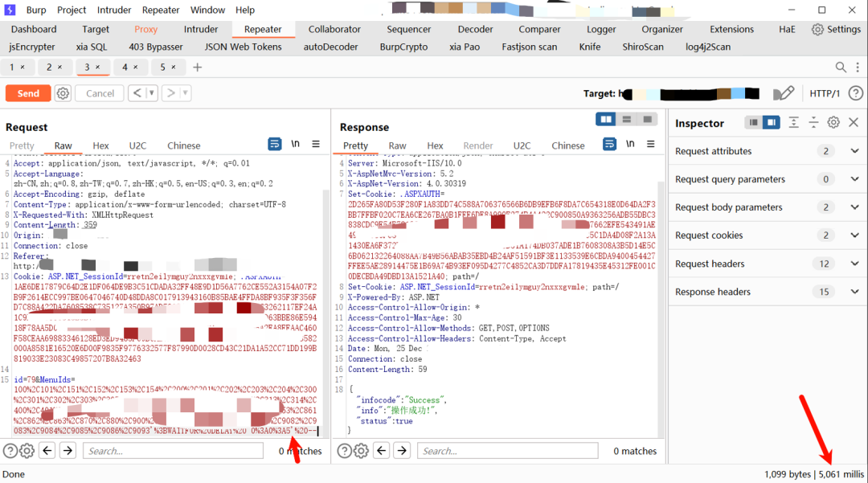Dock Inspector panel left layout icon

tap(753, 122)
